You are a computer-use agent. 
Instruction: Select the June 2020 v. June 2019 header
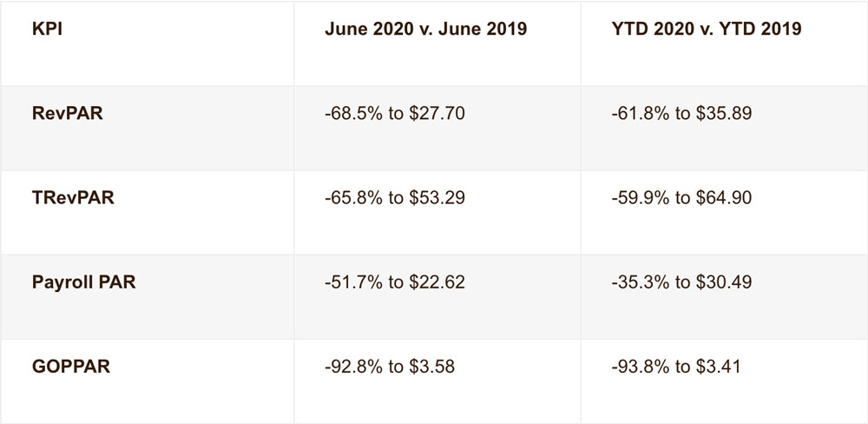425,29
